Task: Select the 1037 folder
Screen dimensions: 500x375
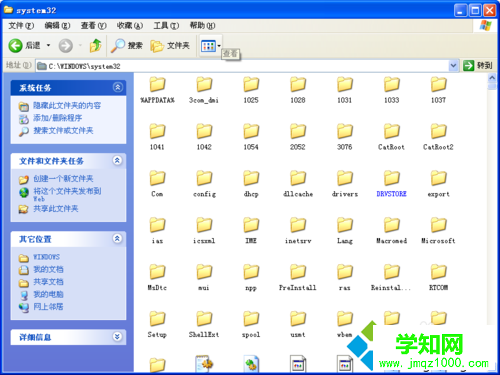Action: click(x=438, y=90)
